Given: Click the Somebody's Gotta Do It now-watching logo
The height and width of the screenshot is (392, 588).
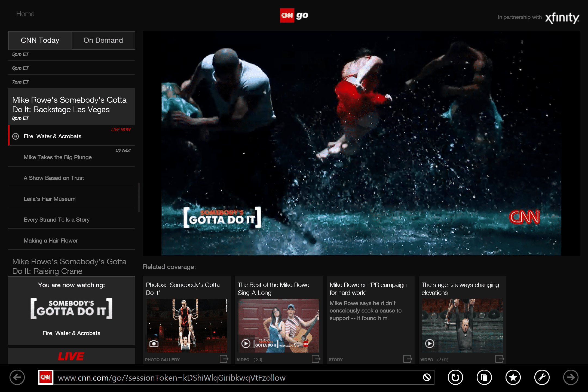Looking at the screenshot, I should (71, 308).
